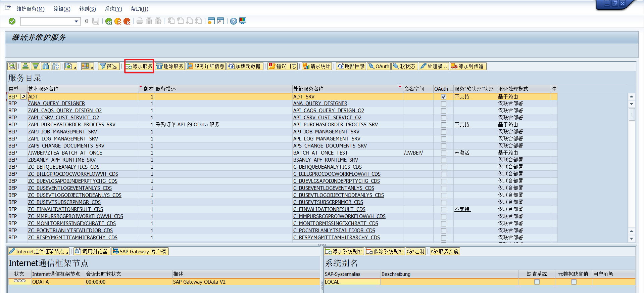Click the service list scroll-up arrow

coord(632,97)
